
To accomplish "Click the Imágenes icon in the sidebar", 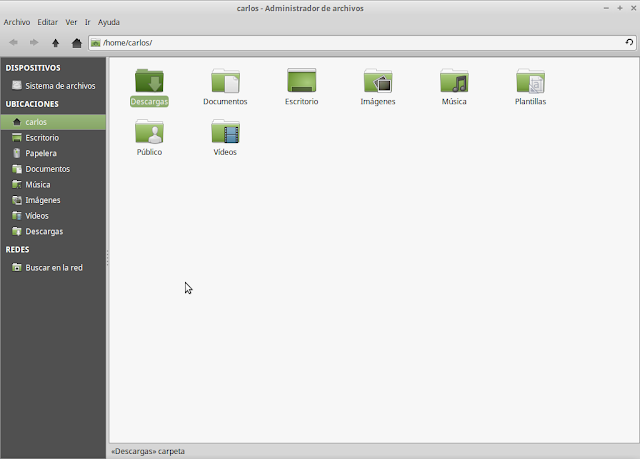I will point(17,200).
